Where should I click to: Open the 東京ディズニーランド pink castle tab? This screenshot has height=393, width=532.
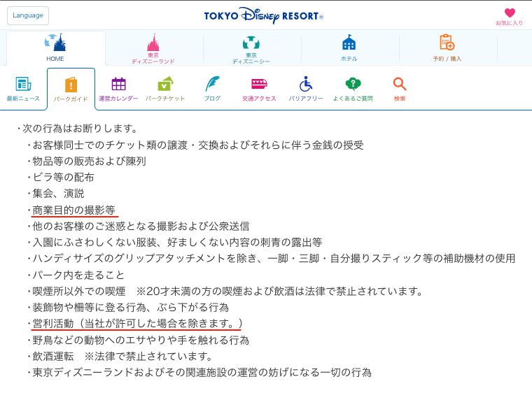153,47
